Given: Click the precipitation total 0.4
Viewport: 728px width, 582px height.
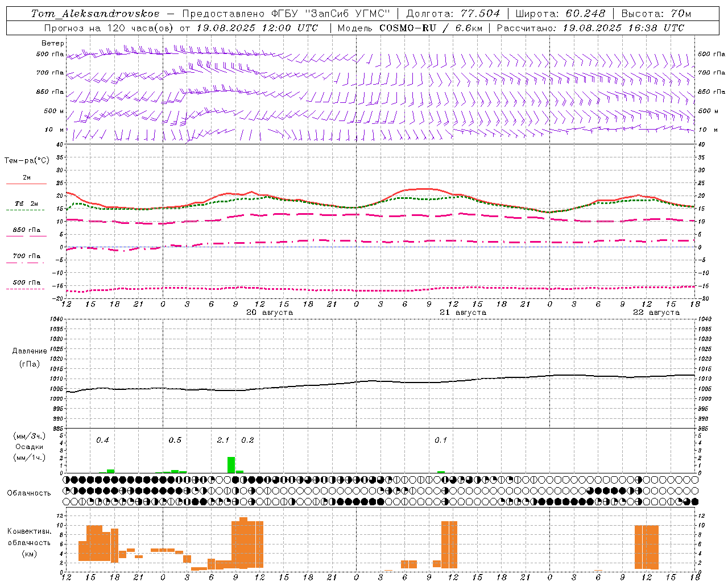Looking at the screenshot, I should point(102,440).
